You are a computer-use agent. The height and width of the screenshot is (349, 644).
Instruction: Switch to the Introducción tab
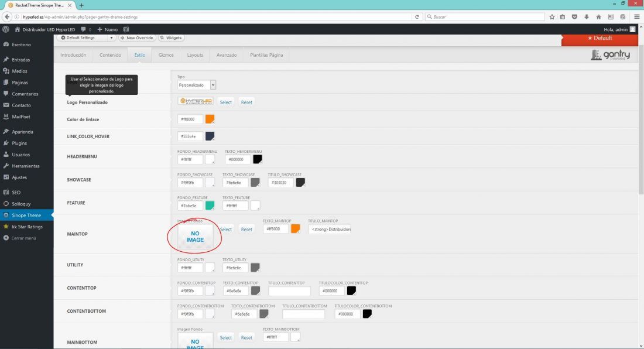tap(73, 55)
